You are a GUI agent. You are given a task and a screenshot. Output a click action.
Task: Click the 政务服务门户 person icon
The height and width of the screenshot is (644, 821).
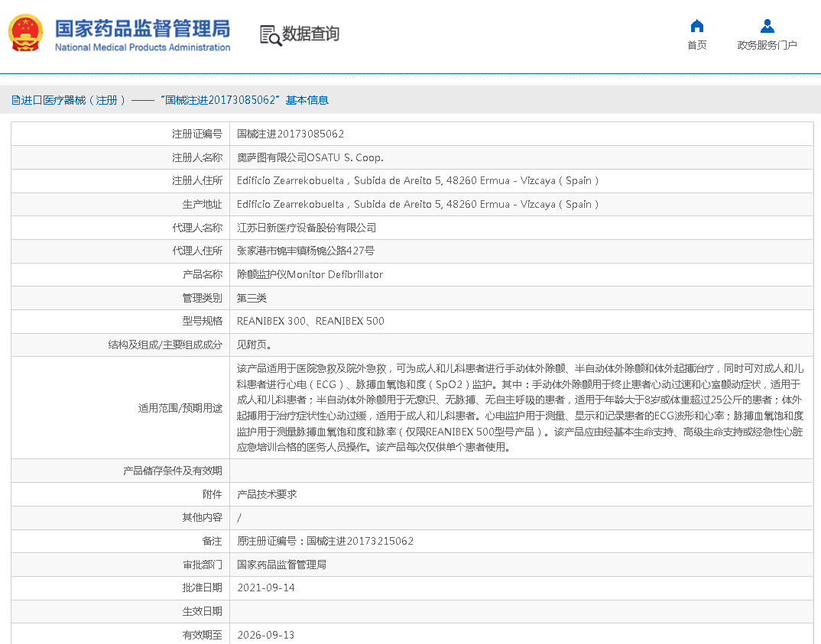click(x=767, y=26)
